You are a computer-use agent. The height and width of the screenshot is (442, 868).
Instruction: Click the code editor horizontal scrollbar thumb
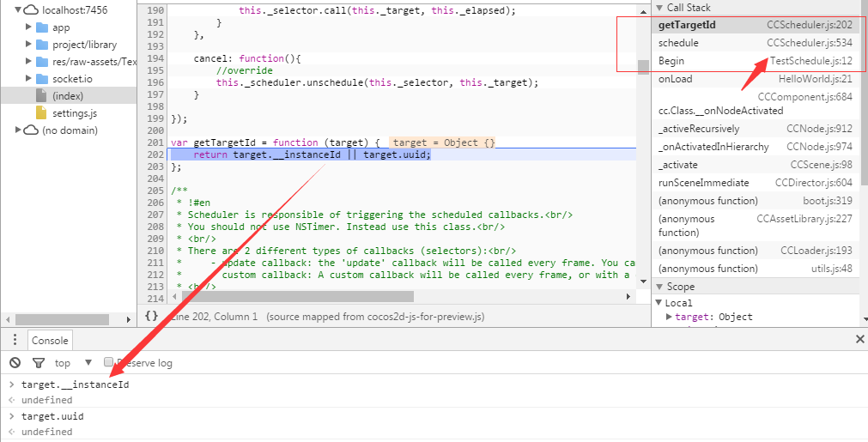296,296
